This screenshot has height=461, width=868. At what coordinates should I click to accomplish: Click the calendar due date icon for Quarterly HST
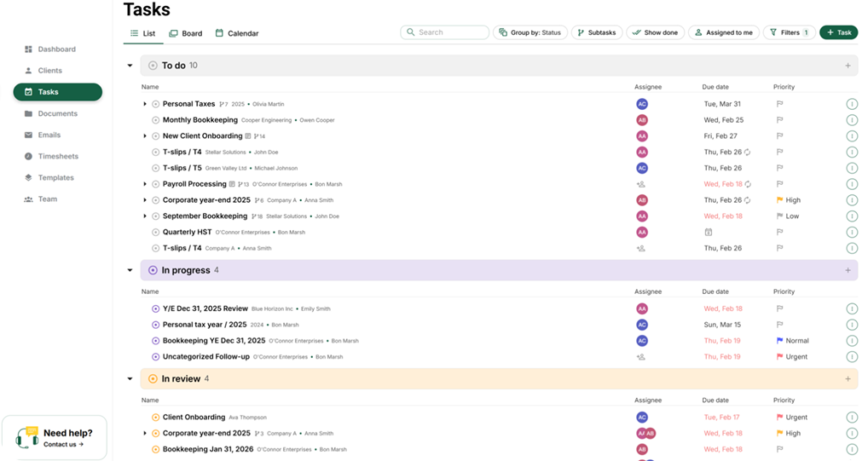pyautogui.click(x=708, y=232)
